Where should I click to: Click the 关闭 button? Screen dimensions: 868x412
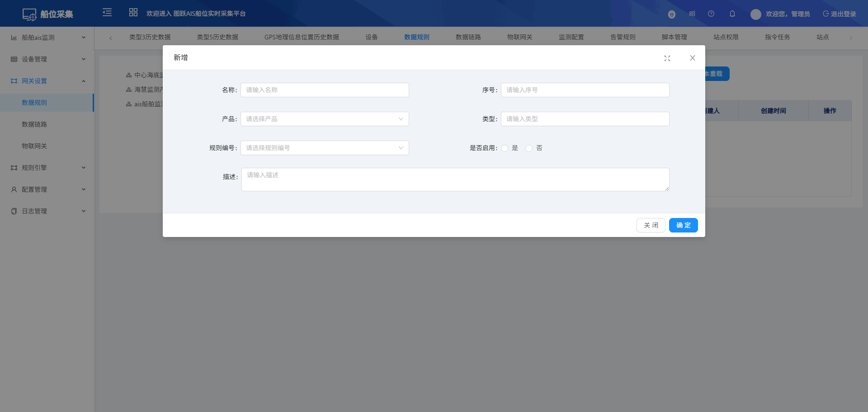click(651, 225)
